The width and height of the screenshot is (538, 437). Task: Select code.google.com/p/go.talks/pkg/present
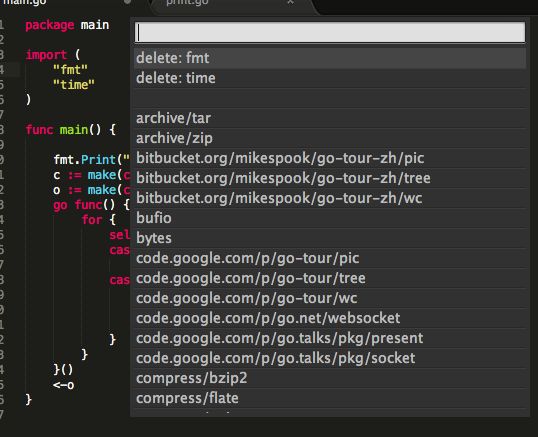330,338
